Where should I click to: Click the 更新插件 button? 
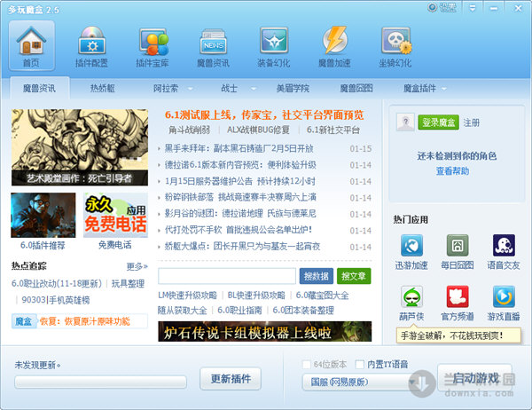(231, 379)
